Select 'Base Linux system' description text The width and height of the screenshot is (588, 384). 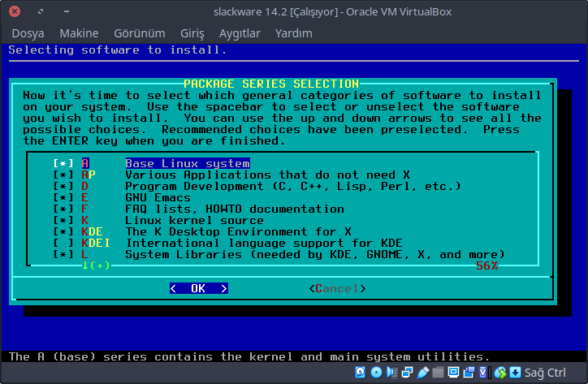pyautogui.click(x=188, y=163)
